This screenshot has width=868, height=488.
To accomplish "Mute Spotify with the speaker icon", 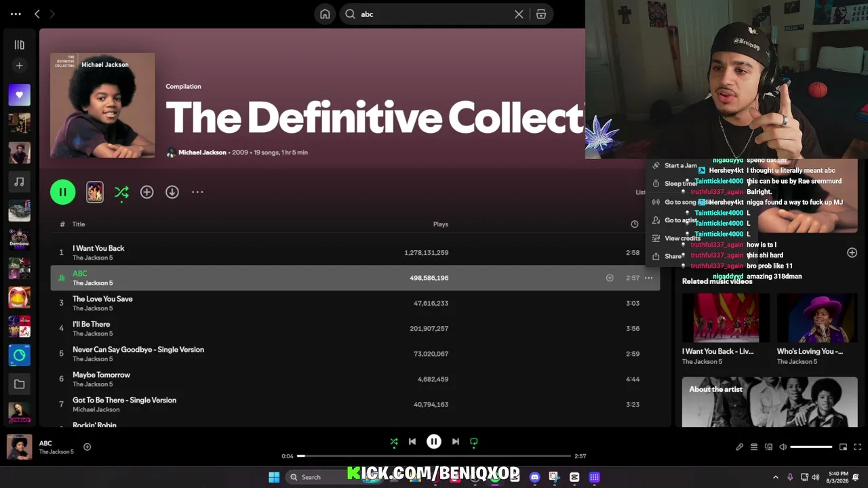I will [783, 447].
